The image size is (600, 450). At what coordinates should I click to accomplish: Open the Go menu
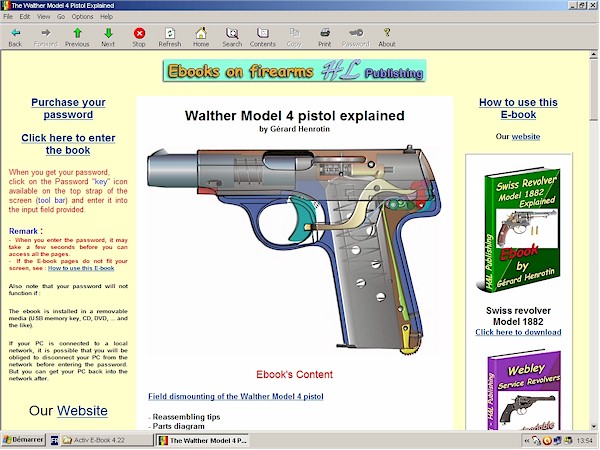(61, 16)
